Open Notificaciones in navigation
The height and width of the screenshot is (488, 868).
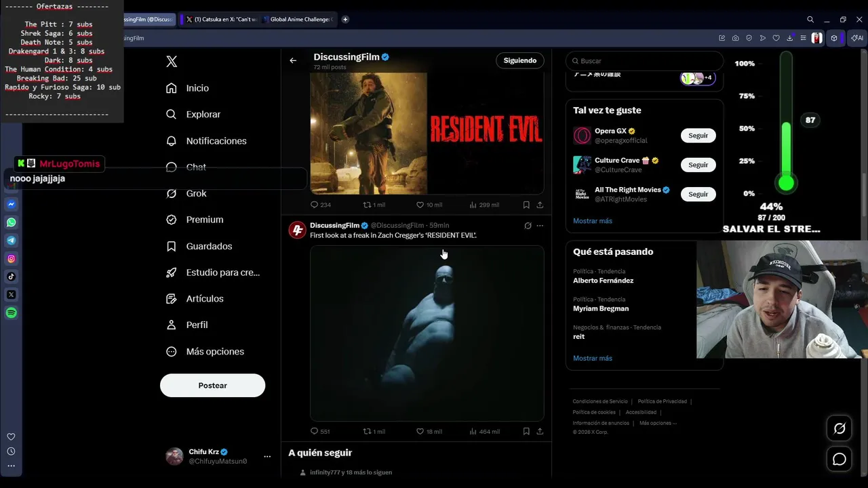207,141
